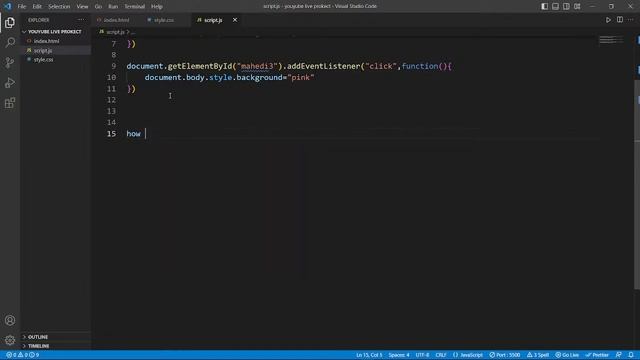Screen dimensions: 640x360
Task: Toggle bottom Panel visibility
Action: tap(556, 6)
